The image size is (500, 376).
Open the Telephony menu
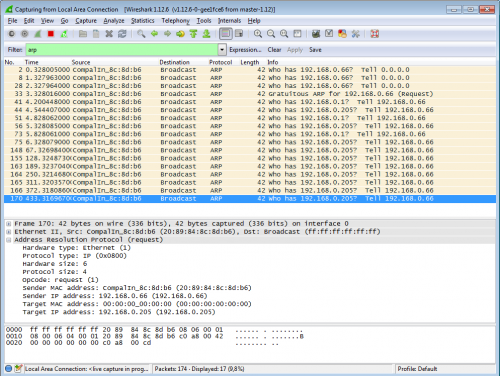point(176,21)
